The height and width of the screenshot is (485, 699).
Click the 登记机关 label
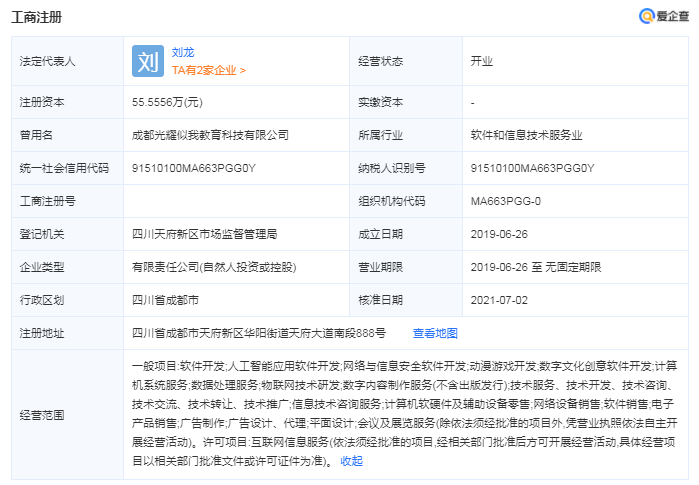(x=42, y=234)
